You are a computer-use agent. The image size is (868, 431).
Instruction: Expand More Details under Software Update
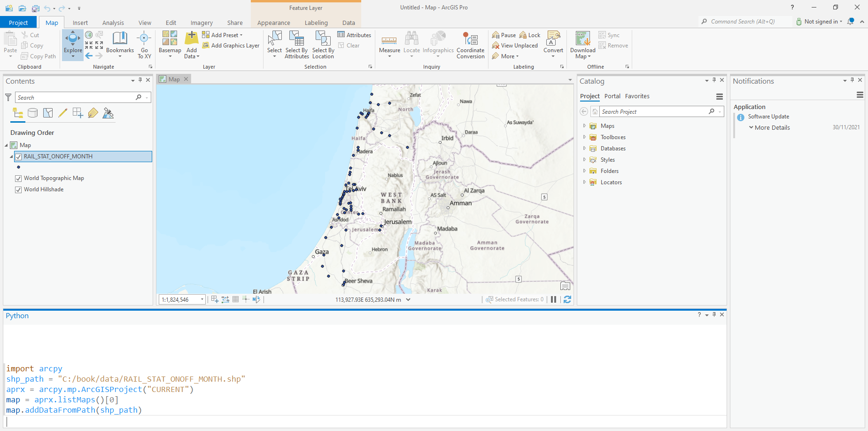[752, 127]
